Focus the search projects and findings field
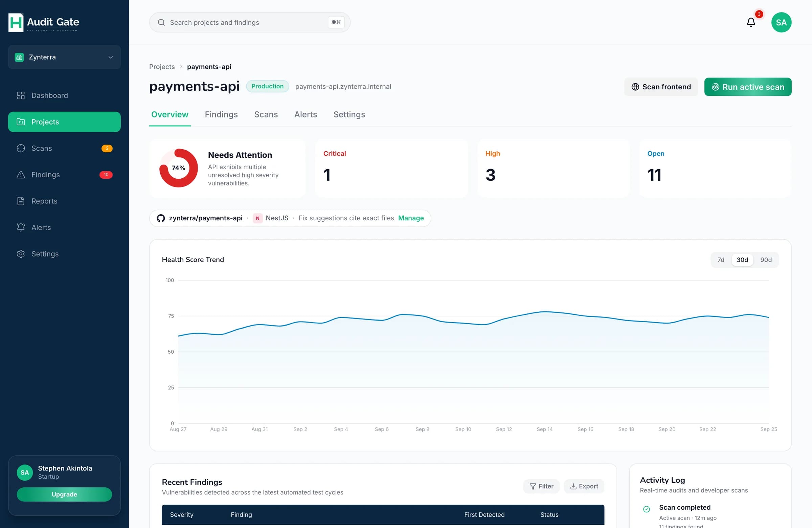This screenshot has height=528, width=812. click(250, 23)
